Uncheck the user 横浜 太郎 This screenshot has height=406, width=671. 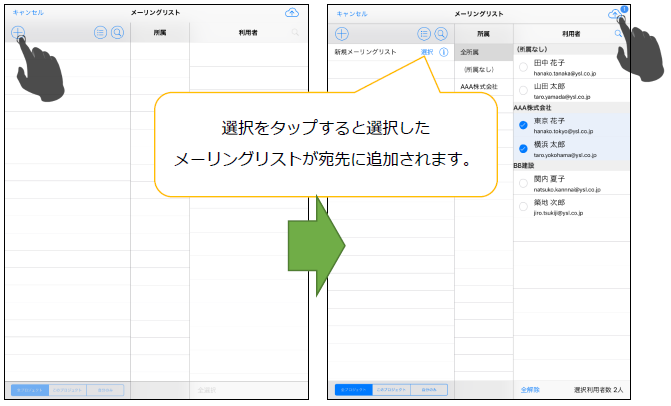[x=524, y=147]
